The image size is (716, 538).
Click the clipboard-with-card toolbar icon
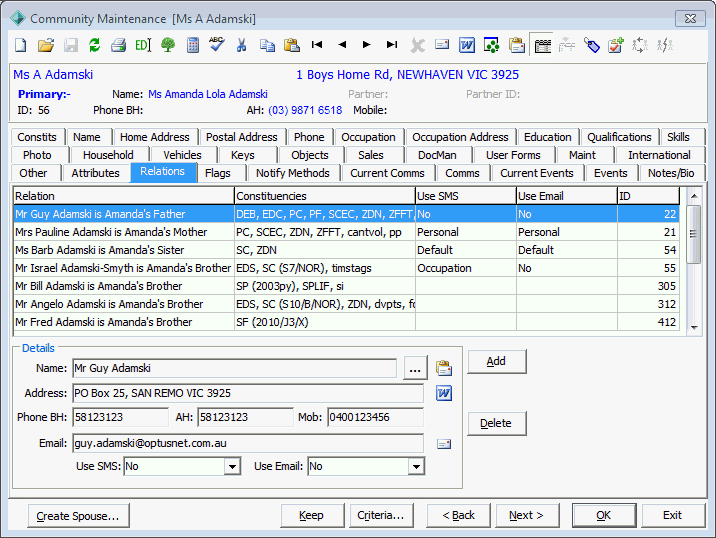tap(516, 45)
